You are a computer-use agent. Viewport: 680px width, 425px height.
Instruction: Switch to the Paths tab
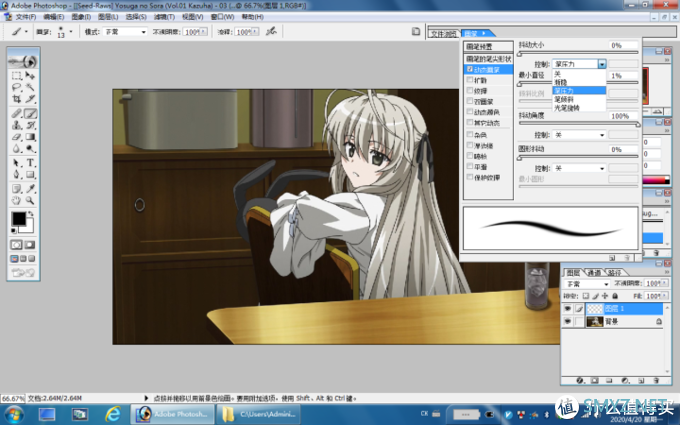615,272
